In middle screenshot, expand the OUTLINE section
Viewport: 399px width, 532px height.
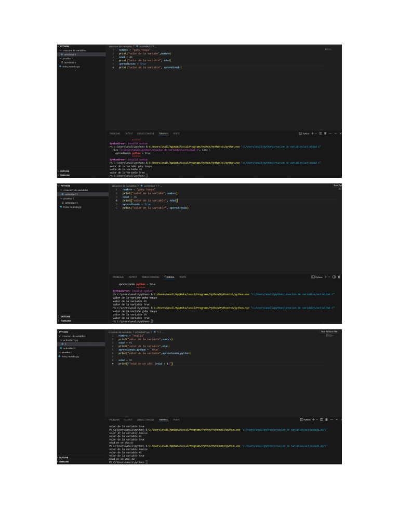pos(64,316)
